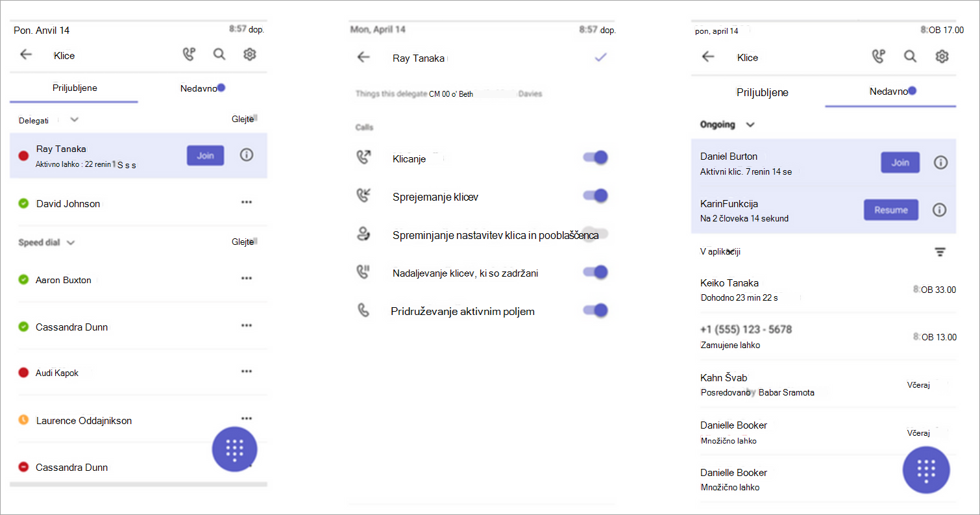Go back from Ray Tanaka delegate screen
This screenshot has height=515, width=980.
pyautogui.click(x=363, y=57)
